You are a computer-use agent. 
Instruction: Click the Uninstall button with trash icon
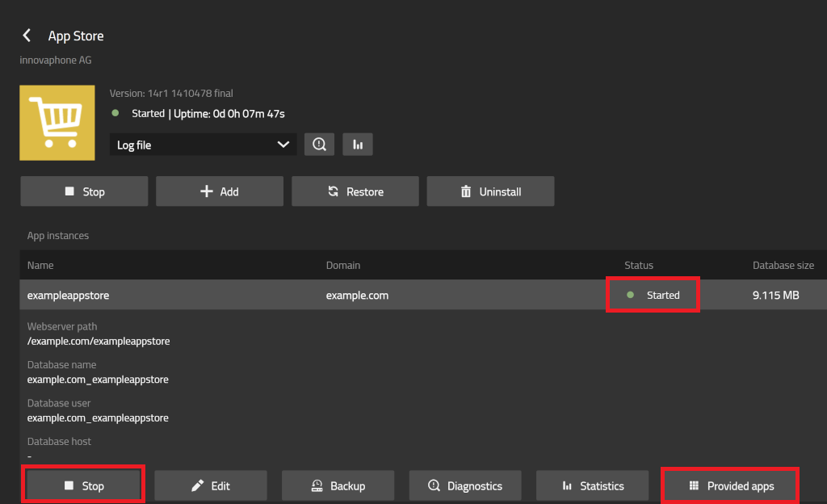tap(490, 191)
